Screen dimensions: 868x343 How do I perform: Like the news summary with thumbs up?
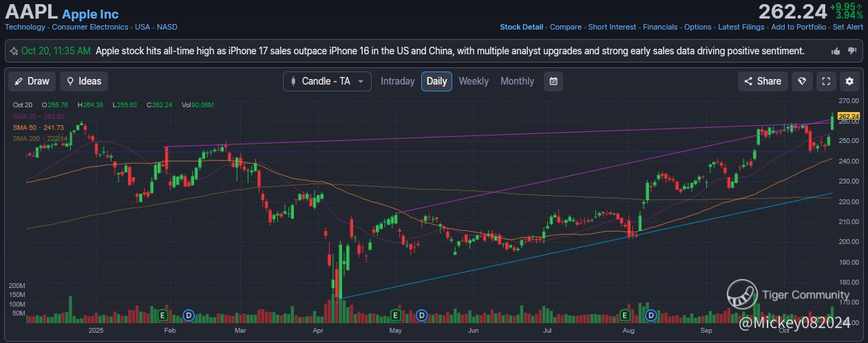[x=836, y=51]
